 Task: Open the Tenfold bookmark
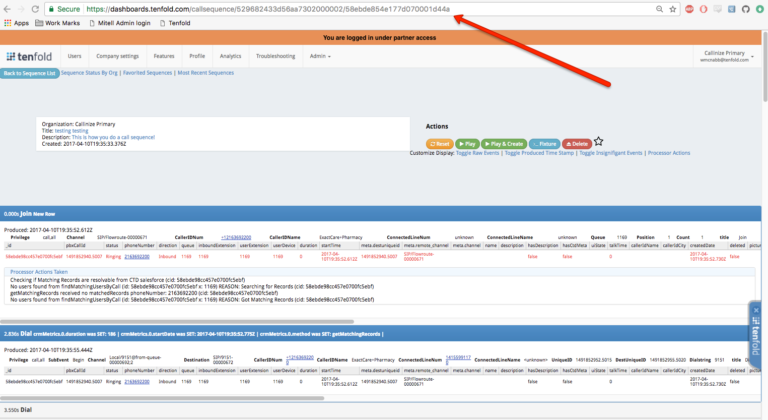point(175,23)
